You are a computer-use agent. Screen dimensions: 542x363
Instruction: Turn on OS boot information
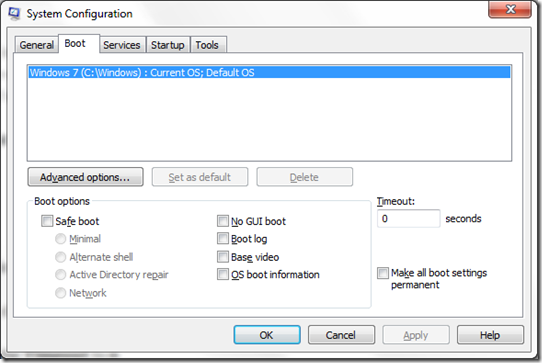point(223,274)
